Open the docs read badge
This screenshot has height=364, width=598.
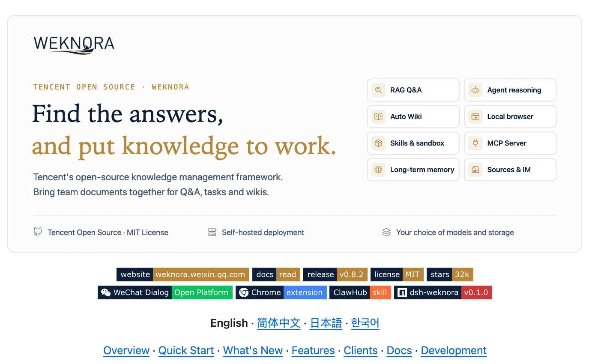[276, 274]
